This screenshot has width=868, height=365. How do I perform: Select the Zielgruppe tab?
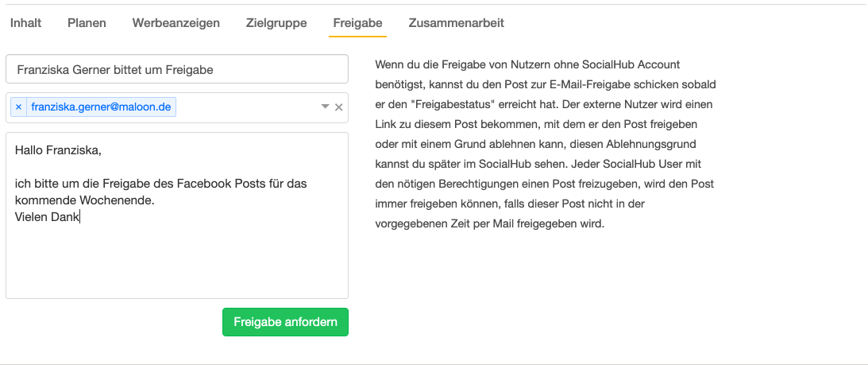[276, 23]
